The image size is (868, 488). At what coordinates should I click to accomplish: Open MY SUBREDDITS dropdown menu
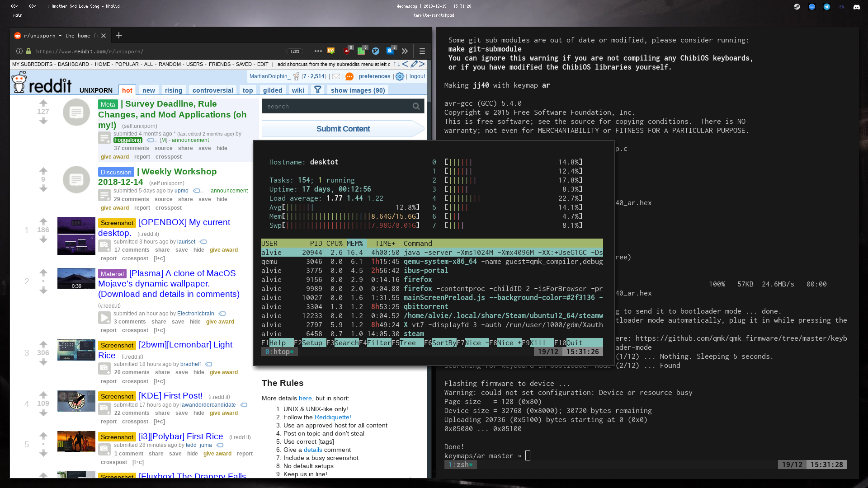click(x=32, y=64)
